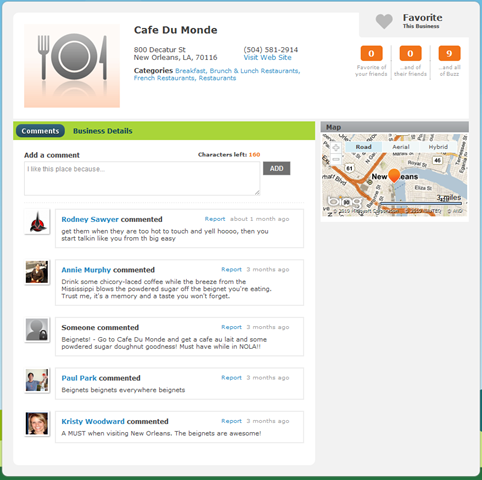
Task: Zoom out using the map minus control
Action: [336, 159]
